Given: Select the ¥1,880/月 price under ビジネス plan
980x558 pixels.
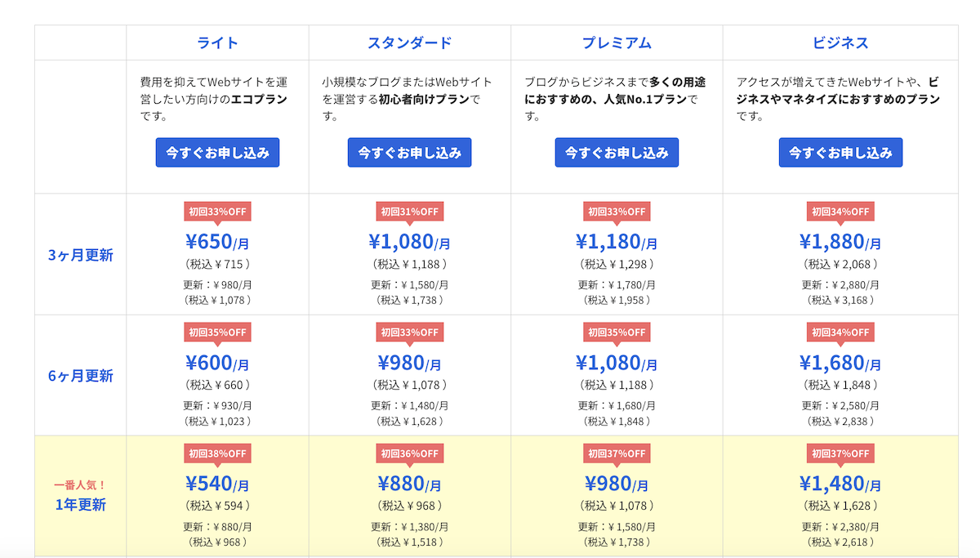Looking at the screenshot, I should click(x=840, y=241).
